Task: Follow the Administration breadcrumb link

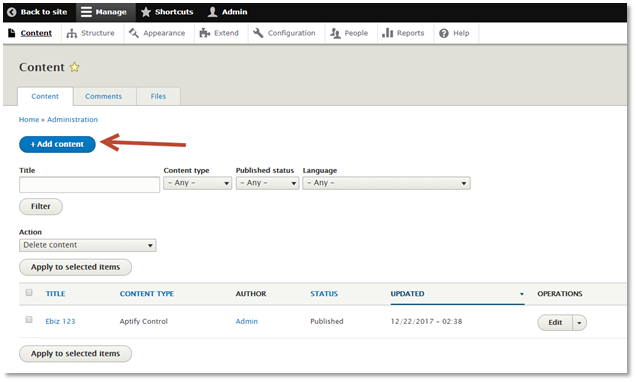Action: (x=72, y=120)
